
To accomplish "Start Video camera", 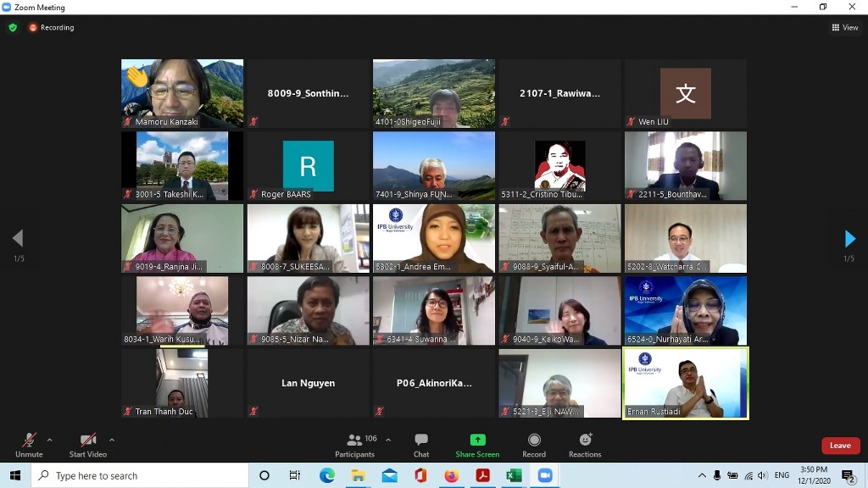I will (87, 445).
